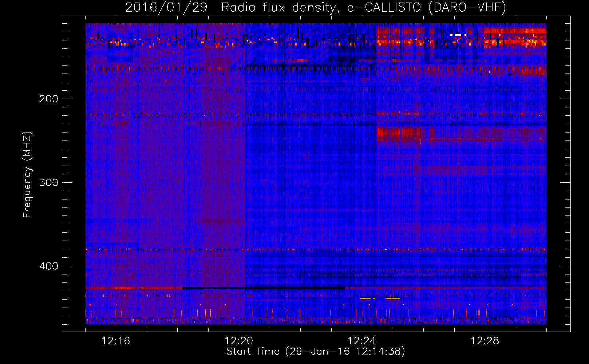
Task: Select the 12:16 time tick label
Action: pos(116,341)
